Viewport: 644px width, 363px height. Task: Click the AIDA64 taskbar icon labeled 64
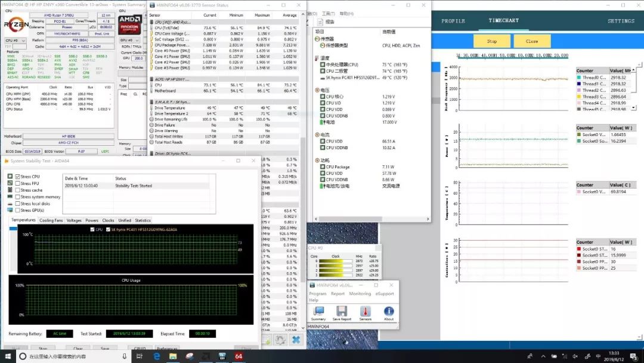[239, 356]
